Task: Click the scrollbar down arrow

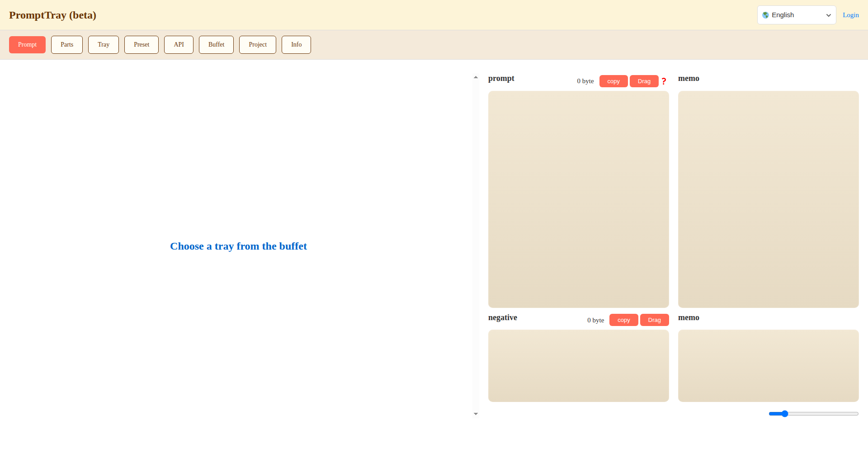Action: pos(476,414)
